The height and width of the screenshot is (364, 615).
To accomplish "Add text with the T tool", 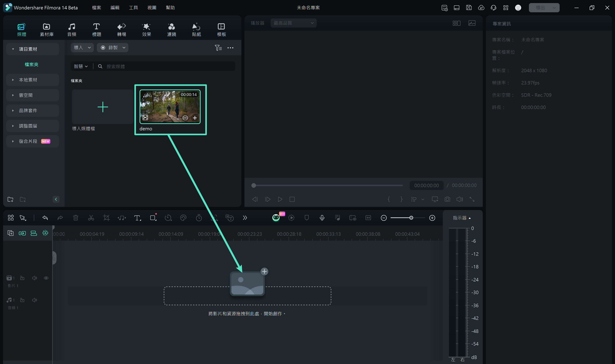I will (x=137, y=218).
